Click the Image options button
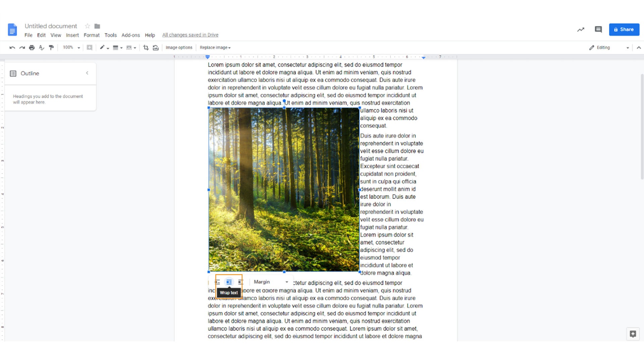The height and width of the screenshot is (362, 644). coord(179,47)
